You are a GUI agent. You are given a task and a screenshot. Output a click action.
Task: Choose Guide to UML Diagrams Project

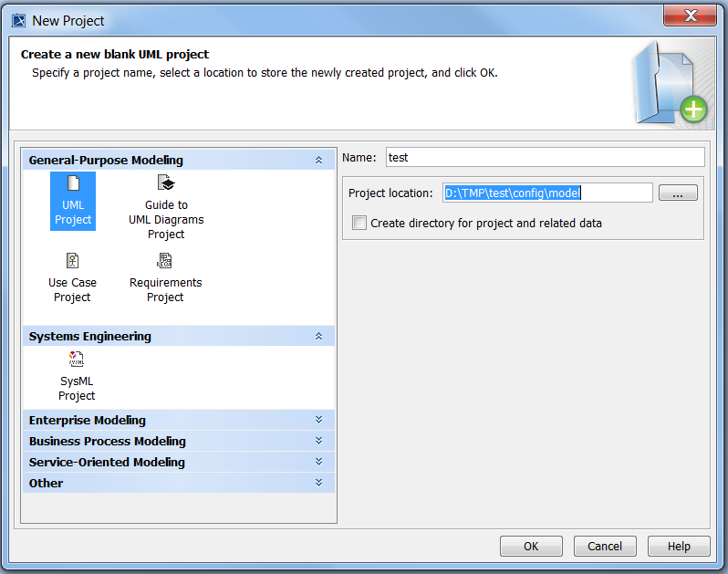point(166,183)
